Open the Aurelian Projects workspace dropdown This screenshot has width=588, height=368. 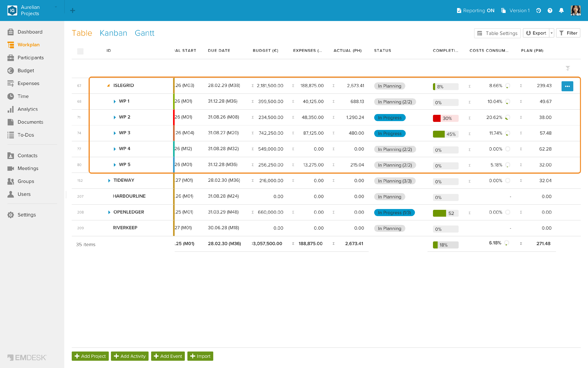(56, 7)
